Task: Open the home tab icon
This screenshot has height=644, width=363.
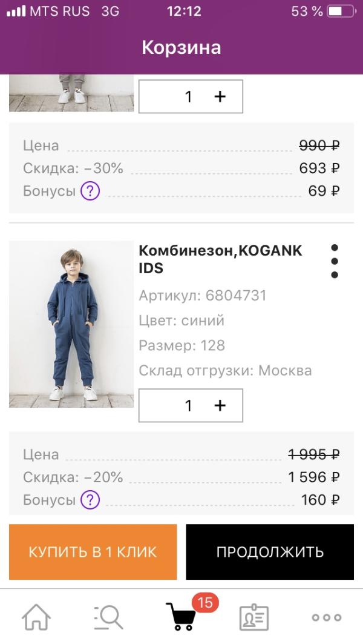Action: (36, 617)
